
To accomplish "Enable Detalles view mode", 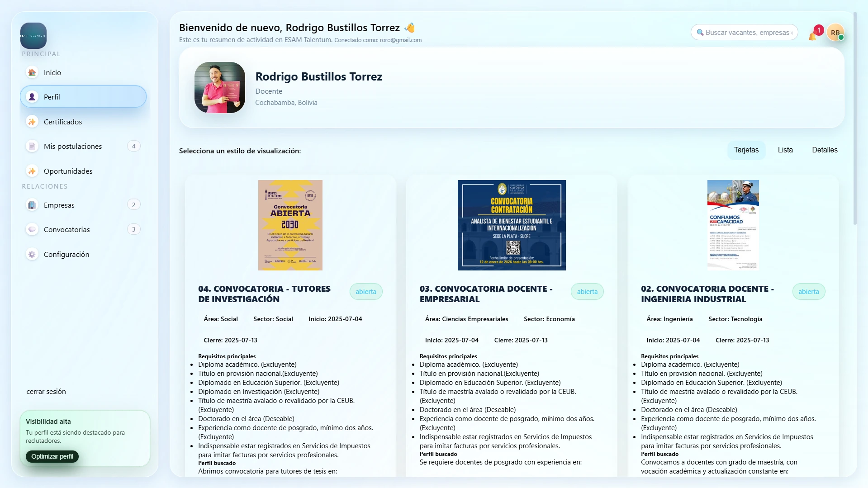I will [x=825, y=150].
